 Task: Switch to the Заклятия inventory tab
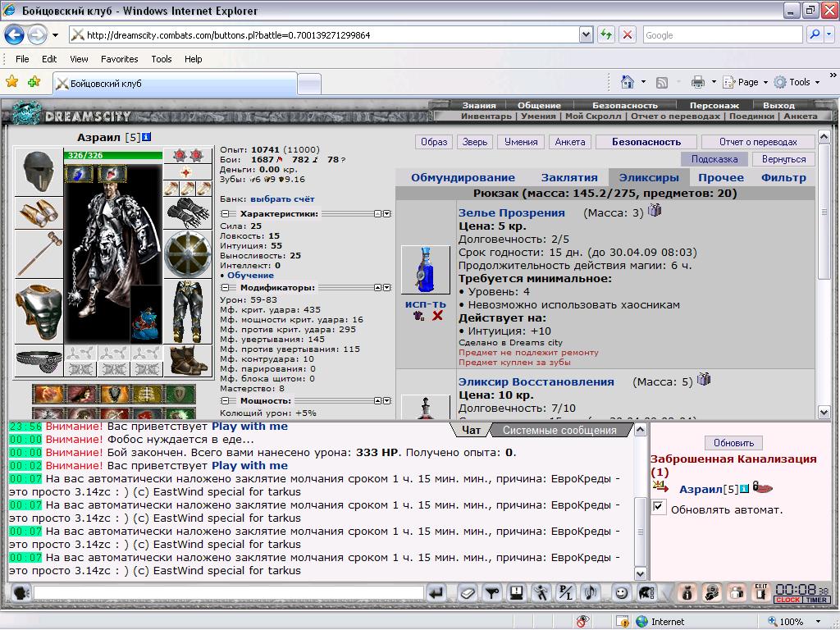(569, 177)
